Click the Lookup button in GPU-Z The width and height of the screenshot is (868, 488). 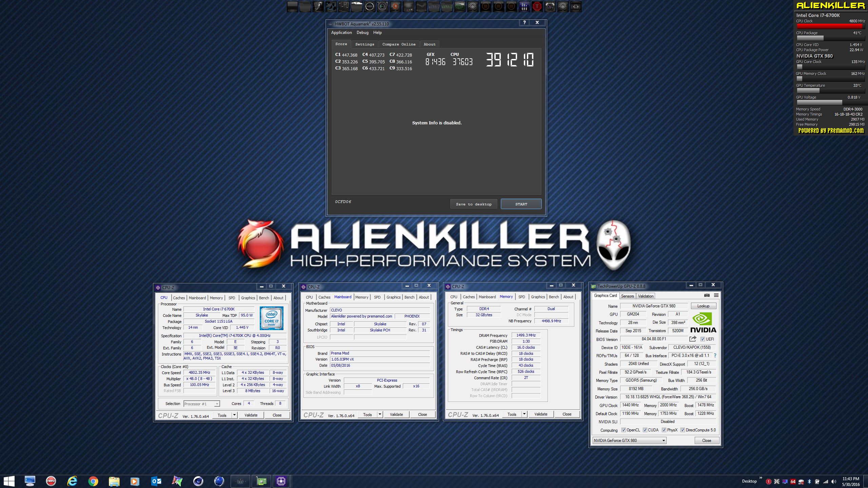(703, 306)
